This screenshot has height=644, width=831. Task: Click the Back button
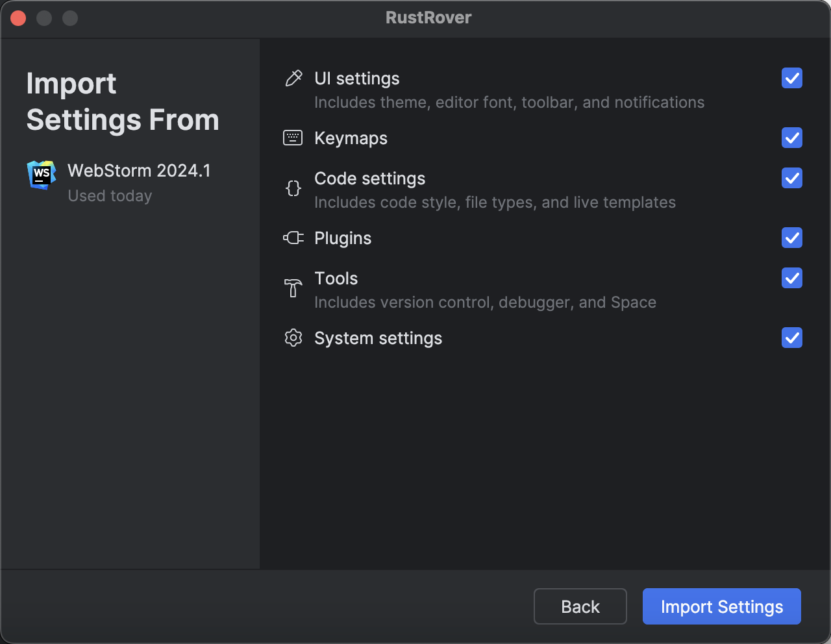(x=580, y=606)
